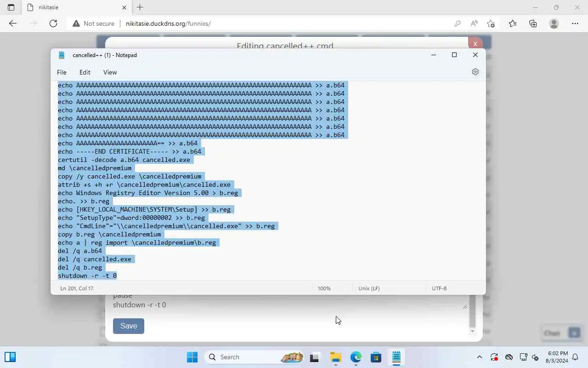Screen dimensions: 588x368
Task: Open the notifications bell
Action: 575,357
